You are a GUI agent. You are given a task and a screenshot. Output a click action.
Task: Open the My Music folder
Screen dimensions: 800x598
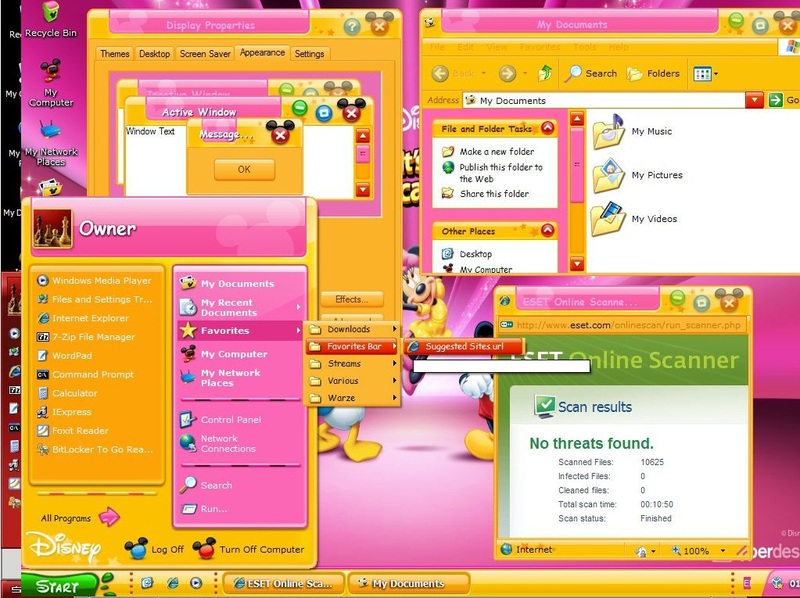point(633,132)
